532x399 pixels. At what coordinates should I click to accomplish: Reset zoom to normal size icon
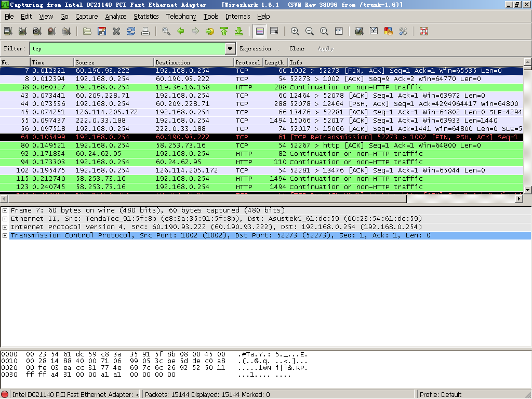tap(324, 32)
